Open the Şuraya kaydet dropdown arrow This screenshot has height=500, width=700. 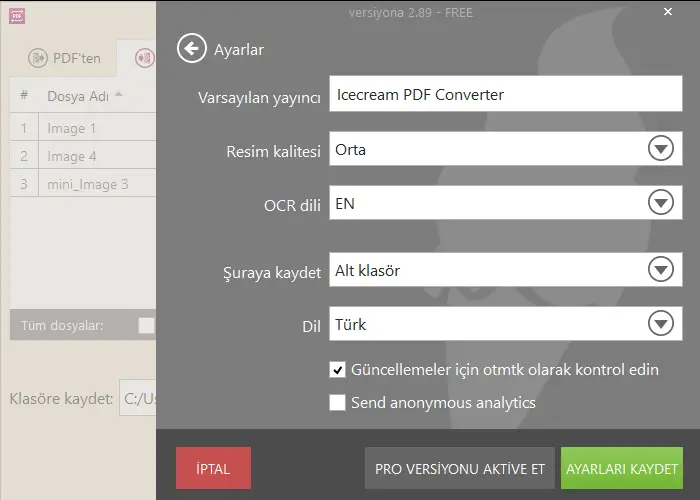[661, 269]
